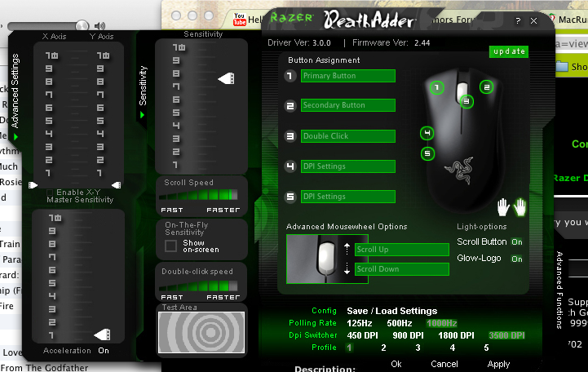Click the volume speaker icon
588x372 pixels.
(x=99, y=26)
